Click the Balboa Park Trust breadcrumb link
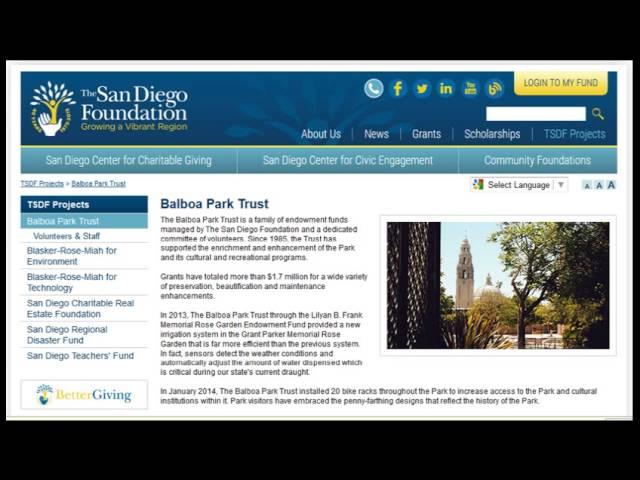This screenshot has height=480, width=640. [98, 184]
